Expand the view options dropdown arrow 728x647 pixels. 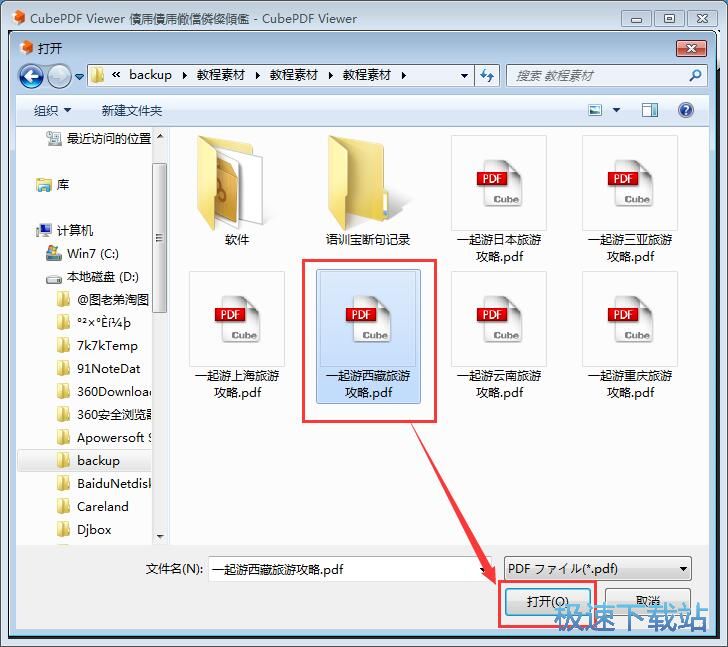(616, 110)
